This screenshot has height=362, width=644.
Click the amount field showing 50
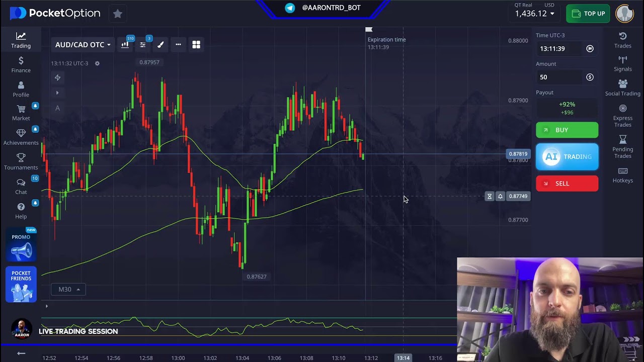[x=558, y=77]
